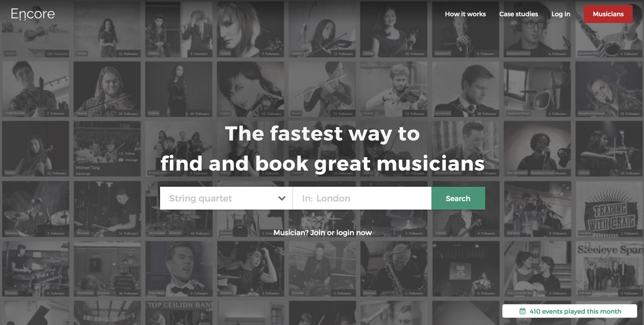The height and width of the screenshot is (325, 644).
Task: Focus the In: London location field
Action: (362, 198)
